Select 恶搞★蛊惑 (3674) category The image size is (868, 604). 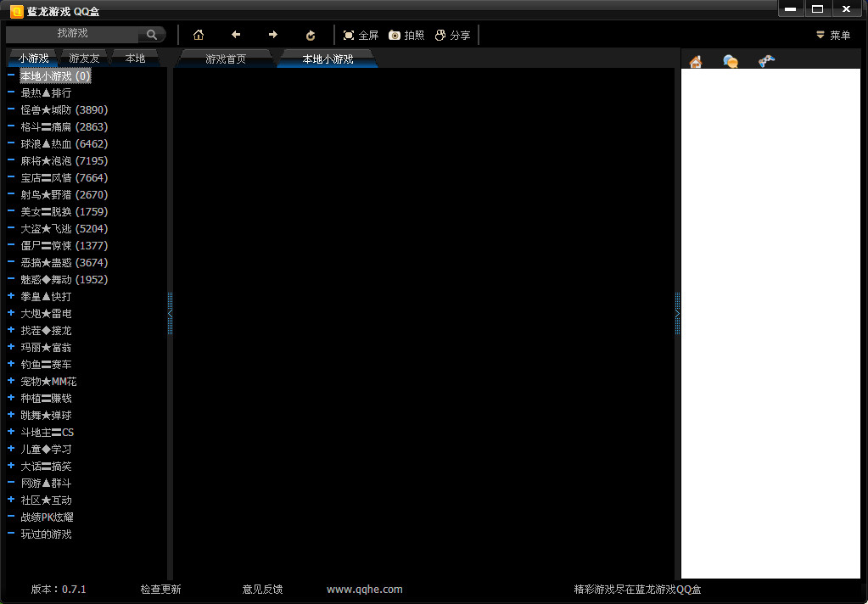(x=64, y=263)
